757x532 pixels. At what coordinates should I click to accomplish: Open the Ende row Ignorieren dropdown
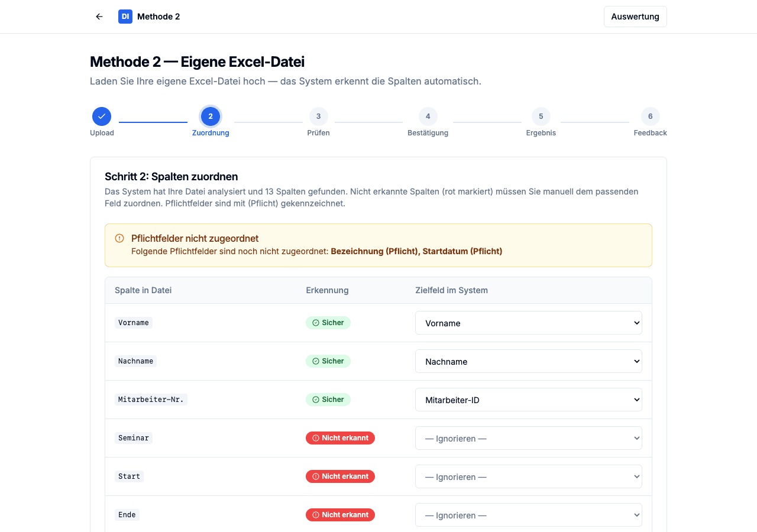(528, 515)
